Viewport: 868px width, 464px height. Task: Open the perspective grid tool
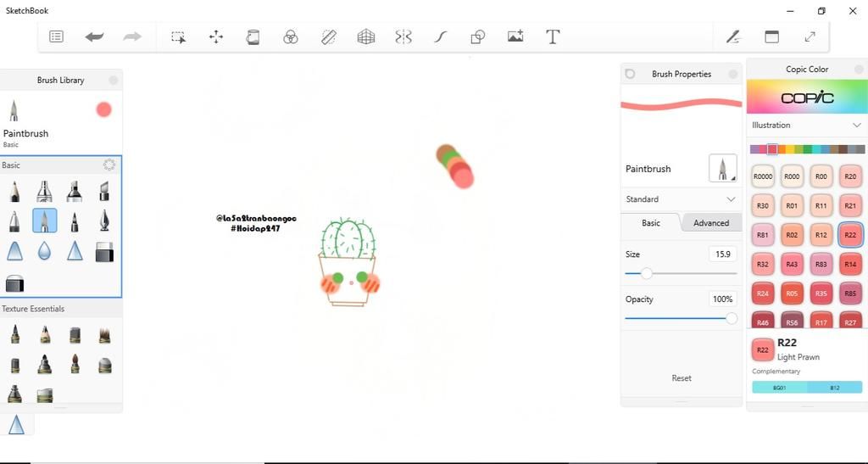pyautogui.click(x=366, y=37)
